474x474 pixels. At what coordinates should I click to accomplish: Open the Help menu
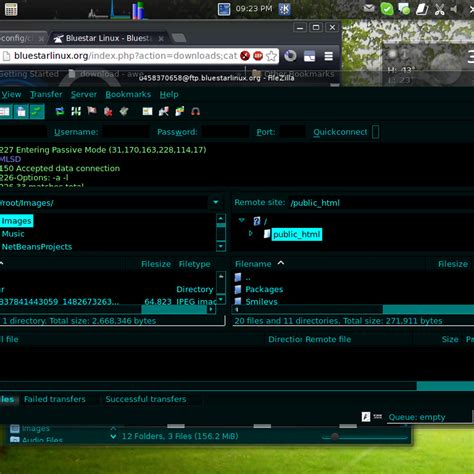point(169,94)
